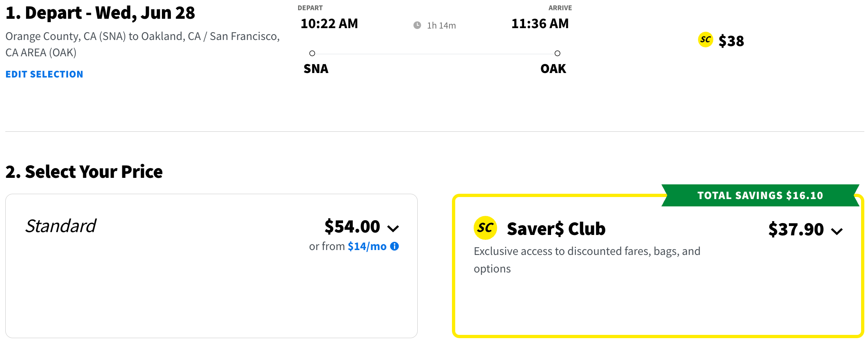Open the monthly payment info icon
The image size is (868, 341).
pos(394,246)
